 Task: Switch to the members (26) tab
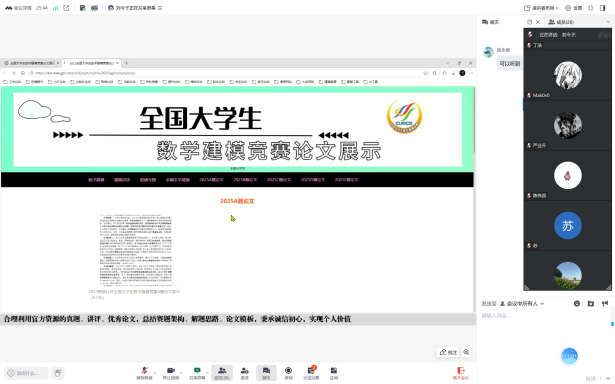562,22
